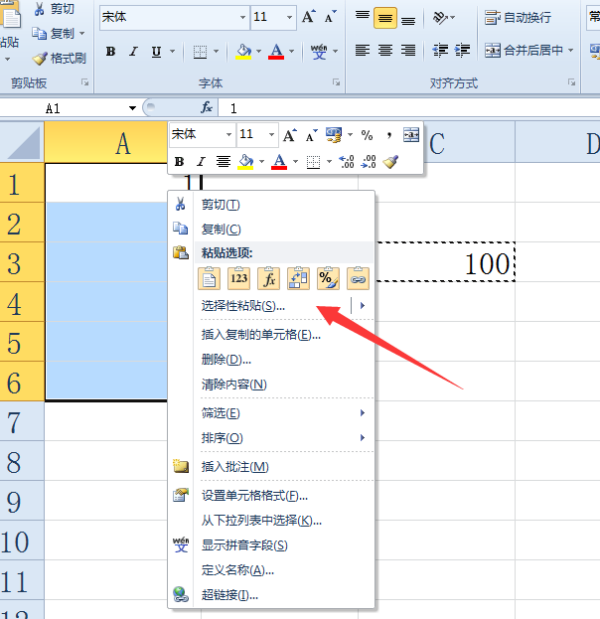Align text left in ribbon
Screen dimensions: 600x619
point(362,51)
